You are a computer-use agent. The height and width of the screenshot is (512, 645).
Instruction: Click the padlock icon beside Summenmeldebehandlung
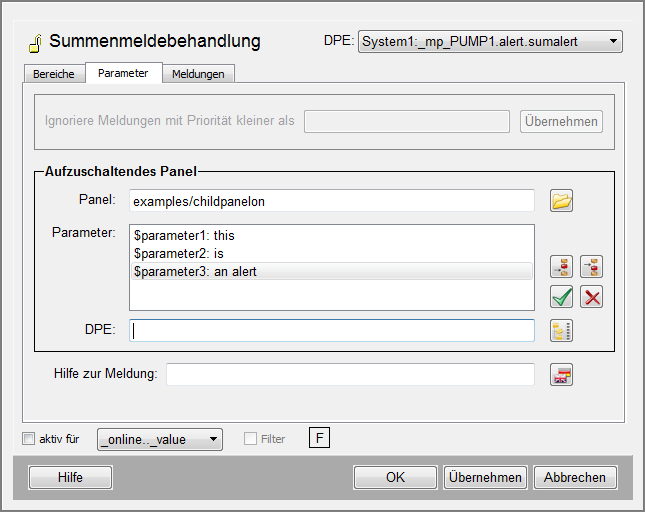coord(35,43)
